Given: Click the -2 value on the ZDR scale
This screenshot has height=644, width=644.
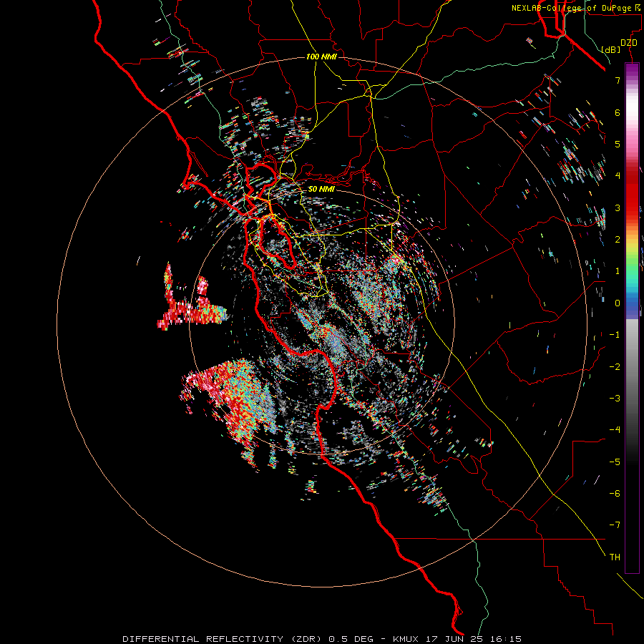Looking at the screenshot, I should pos(615,367).
